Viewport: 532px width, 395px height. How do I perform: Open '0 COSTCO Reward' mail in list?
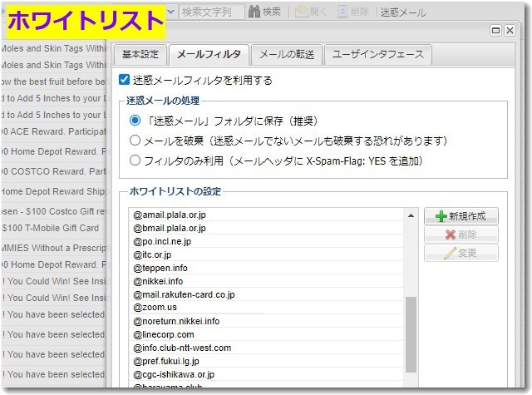[x=53, y=171]
